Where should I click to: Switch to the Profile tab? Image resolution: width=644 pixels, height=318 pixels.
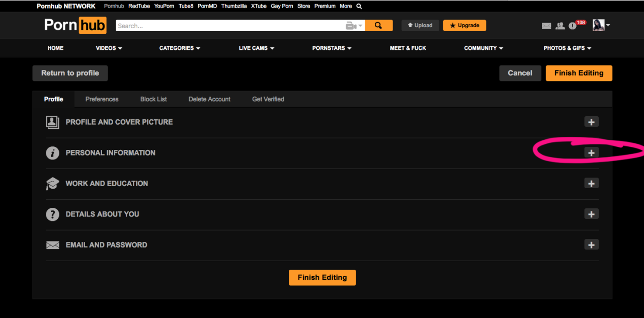coord(53,99)
